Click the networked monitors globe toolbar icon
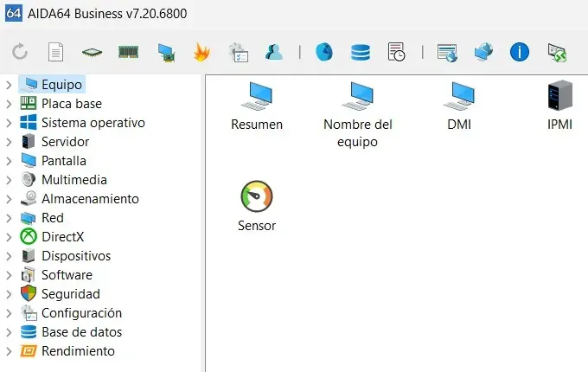This screenshot has width=588, height=372. click(483, 52)
